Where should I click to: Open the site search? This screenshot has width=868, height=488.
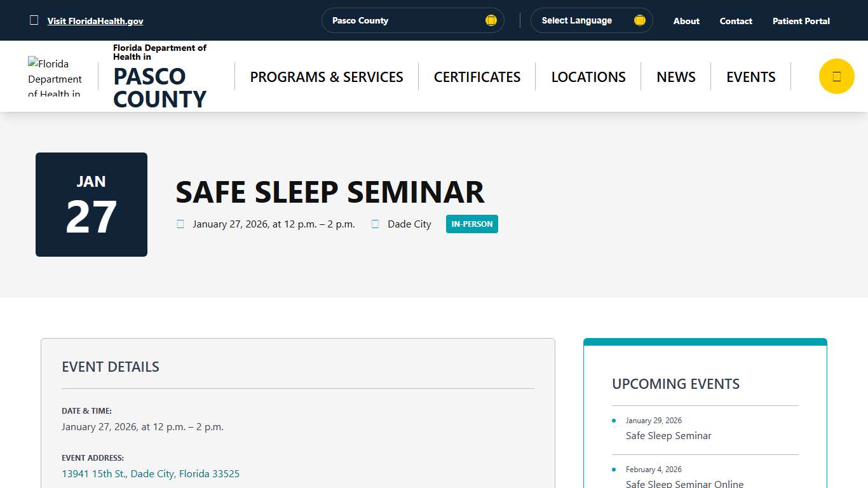pos(836,76)
